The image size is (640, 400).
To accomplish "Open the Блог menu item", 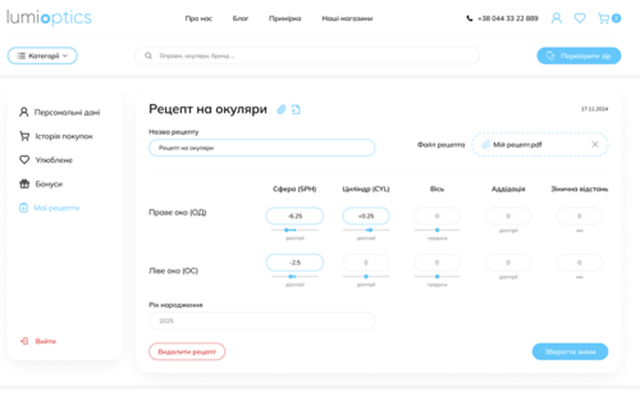I will [x=240, y=18].
